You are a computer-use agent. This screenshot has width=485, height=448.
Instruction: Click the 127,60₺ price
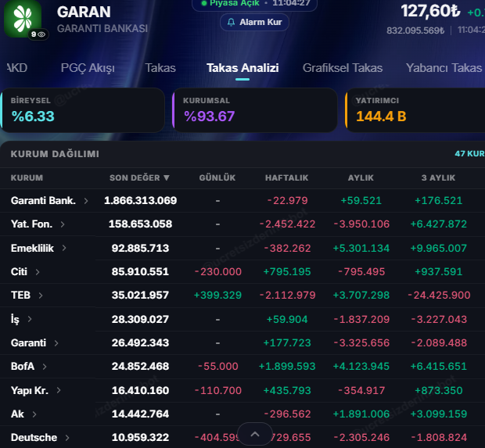[430, 11]
